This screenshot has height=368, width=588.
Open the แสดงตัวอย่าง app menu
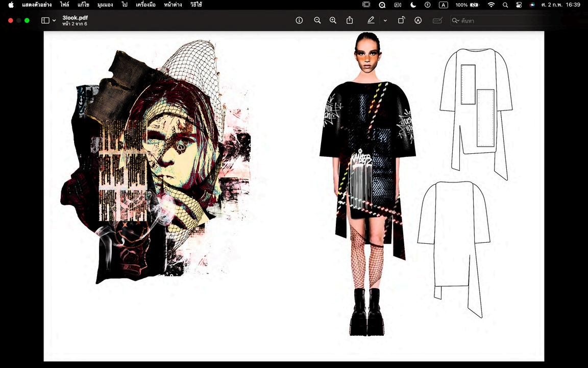pyautogui.click(x=37, y=5)
